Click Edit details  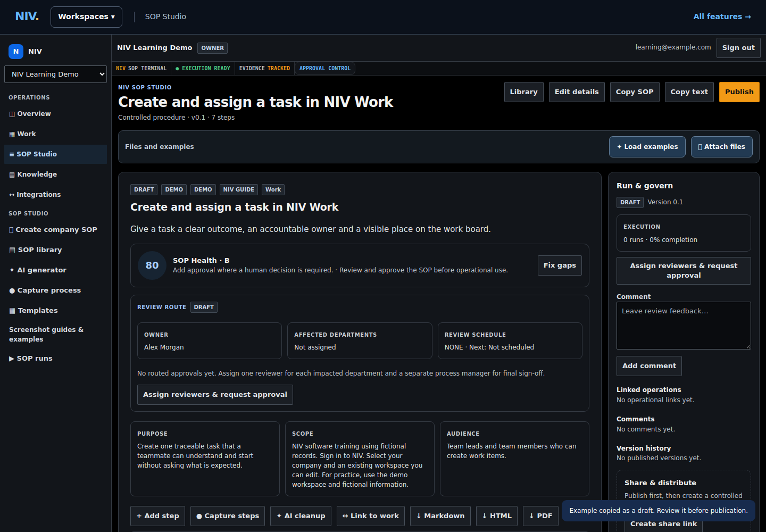coord(577,92)
